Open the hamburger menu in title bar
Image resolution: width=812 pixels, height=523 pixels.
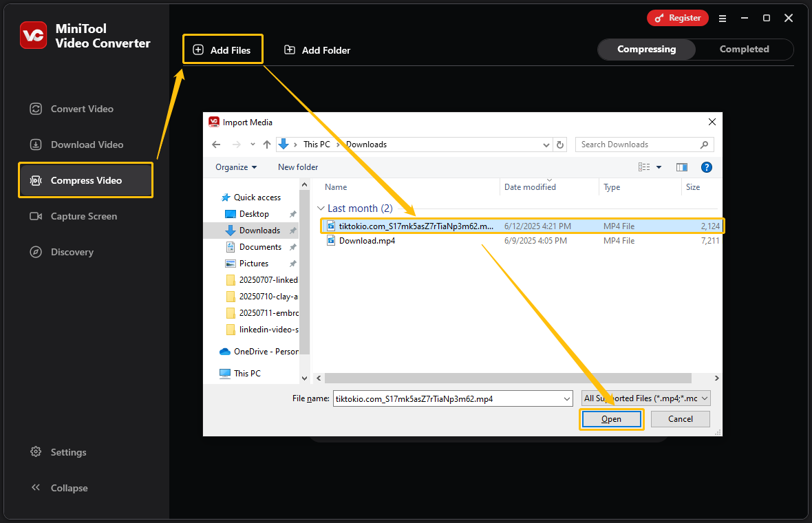pyautogui.click(x=723, y=18)
